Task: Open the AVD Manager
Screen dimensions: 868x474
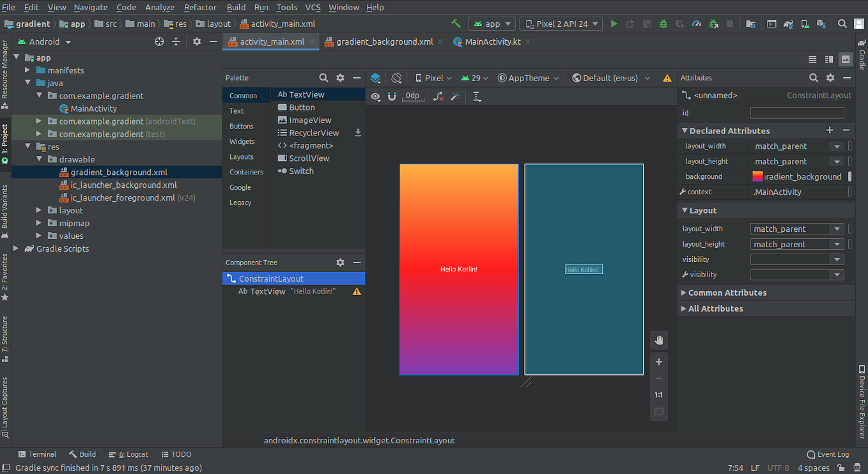Action: point(805,24)
